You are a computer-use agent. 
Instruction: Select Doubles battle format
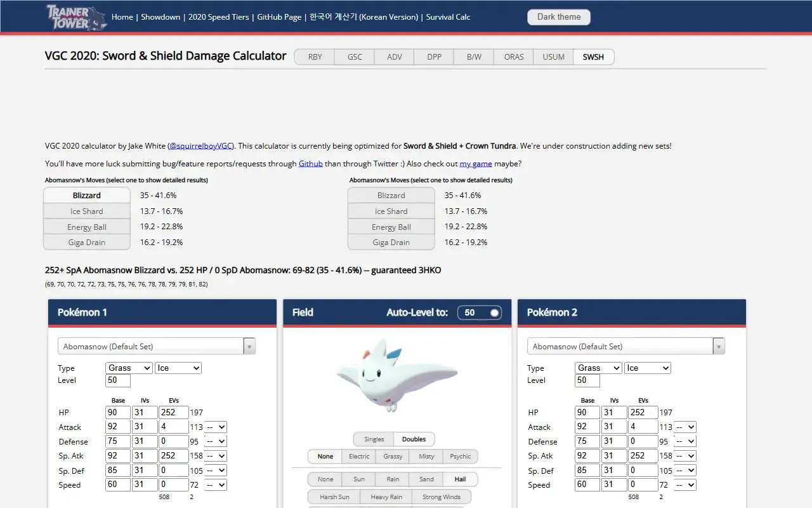[414, 439]
